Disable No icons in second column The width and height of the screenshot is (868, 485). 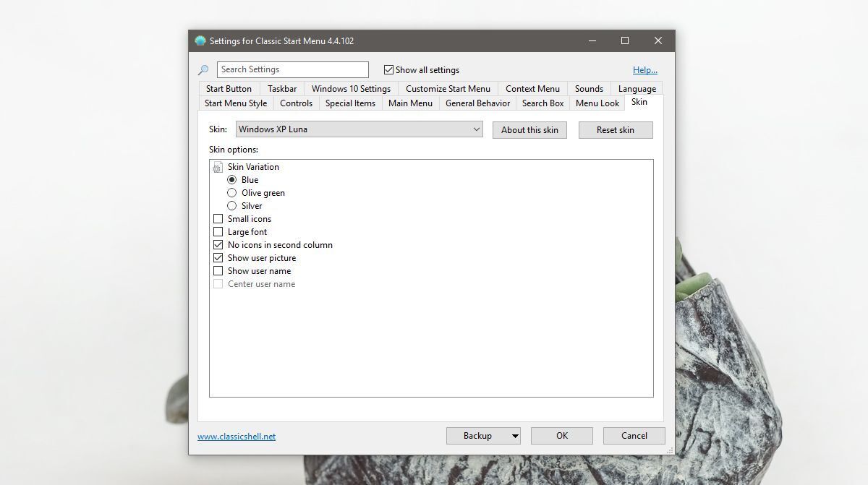point(218,244)
